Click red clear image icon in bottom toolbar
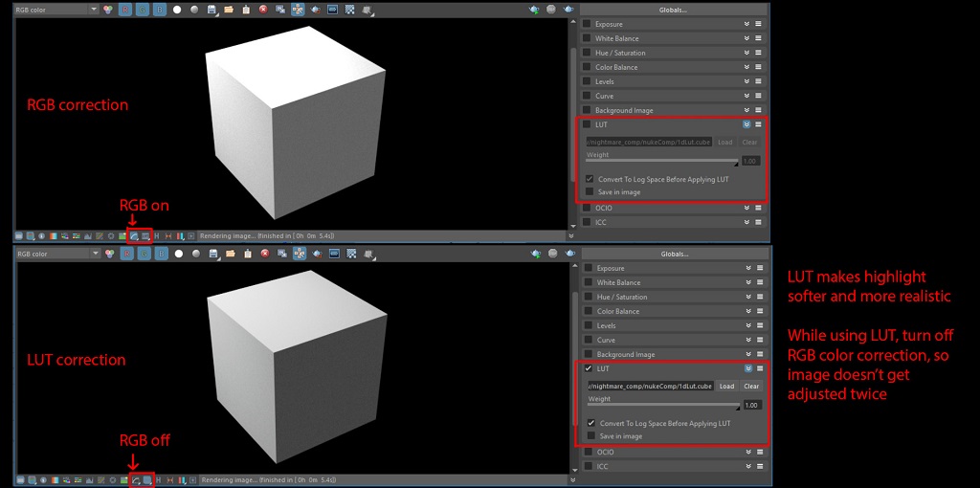 [264, 254]
